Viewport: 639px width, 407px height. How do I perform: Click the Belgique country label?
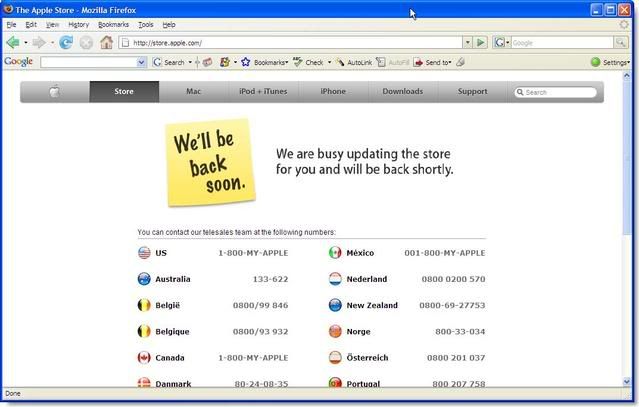[x=172, y=332]
